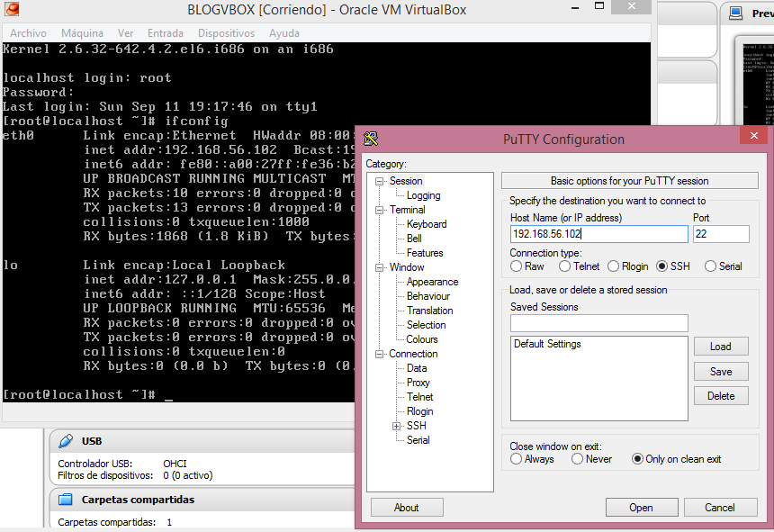
Task: Open the Máquina menu
Action: coord(82,32)
